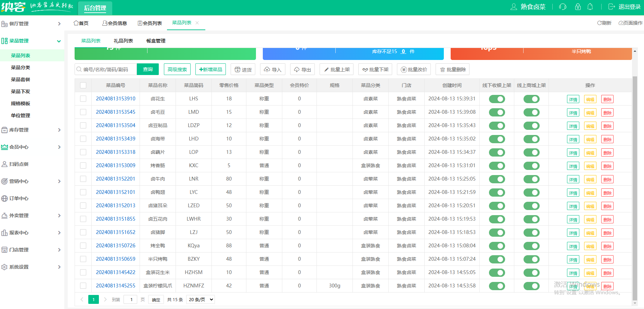
Task: Switch to the 礼品列表 tab
Action: (123, 41)
